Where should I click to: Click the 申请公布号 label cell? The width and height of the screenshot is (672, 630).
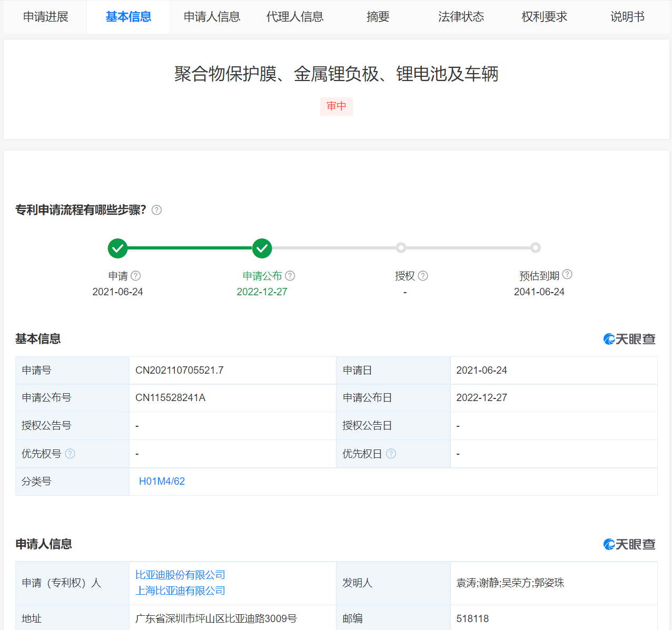pyautogui.click(x=72, y=397)
